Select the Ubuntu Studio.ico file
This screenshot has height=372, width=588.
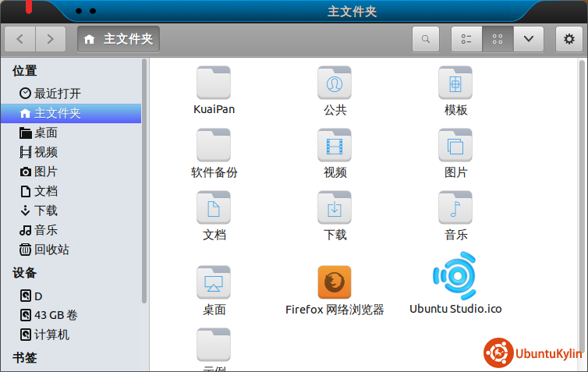tap(455, 278)
